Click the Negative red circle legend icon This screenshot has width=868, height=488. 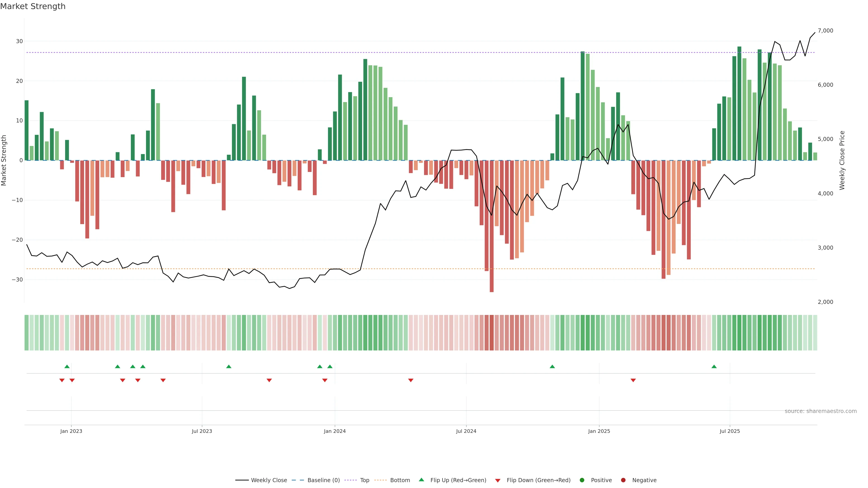pyautogui.click(x=623, y=480)
